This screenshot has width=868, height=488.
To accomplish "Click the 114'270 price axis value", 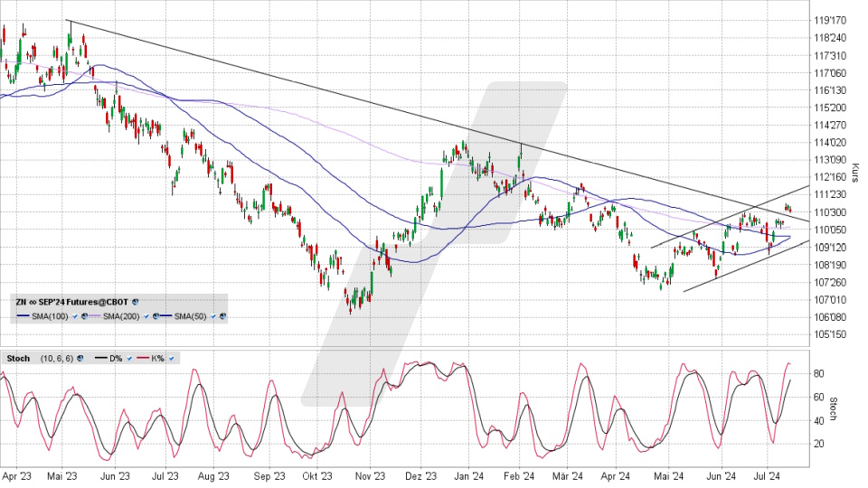I will [830, 125].
